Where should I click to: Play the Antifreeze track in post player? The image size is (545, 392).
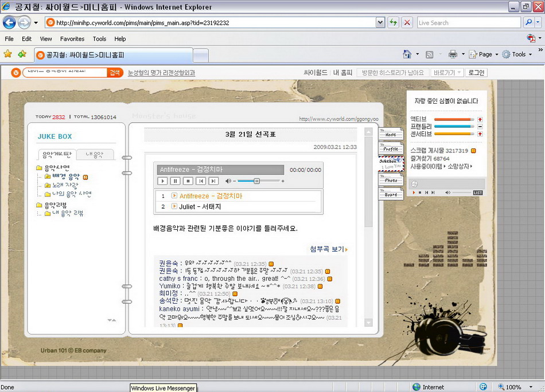click(162, 181)
